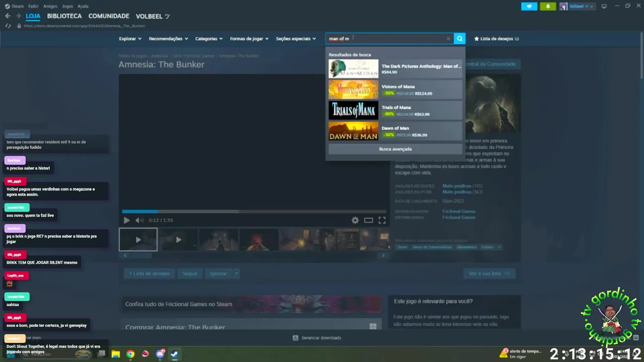Add game via + Lista de desejos button

point(149,274)
